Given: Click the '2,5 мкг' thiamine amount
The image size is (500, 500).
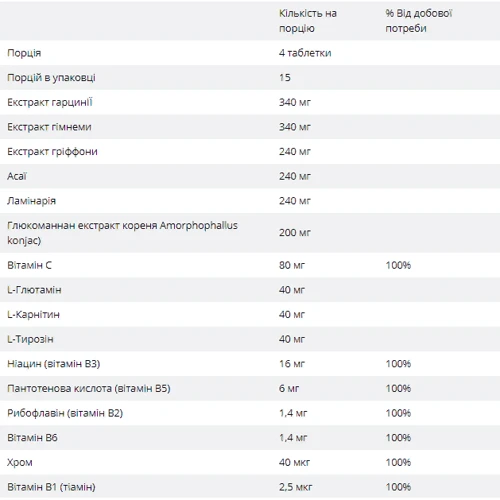Looking at the screenshot, I should pos(295,487).
